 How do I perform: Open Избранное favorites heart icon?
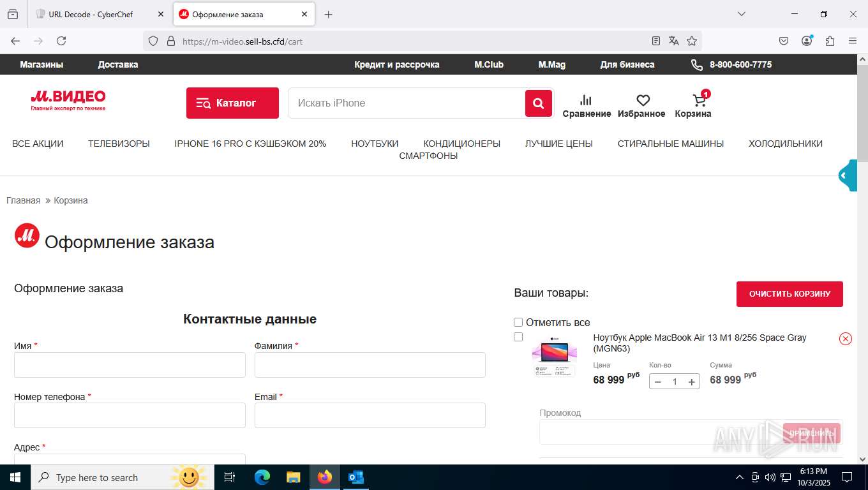pos(641,106)
